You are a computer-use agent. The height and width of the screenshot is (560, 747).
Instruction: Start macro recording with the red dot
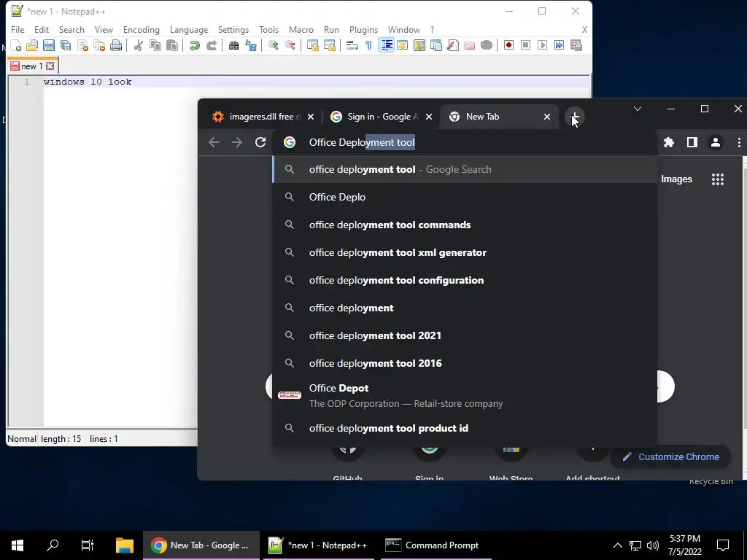508,45
